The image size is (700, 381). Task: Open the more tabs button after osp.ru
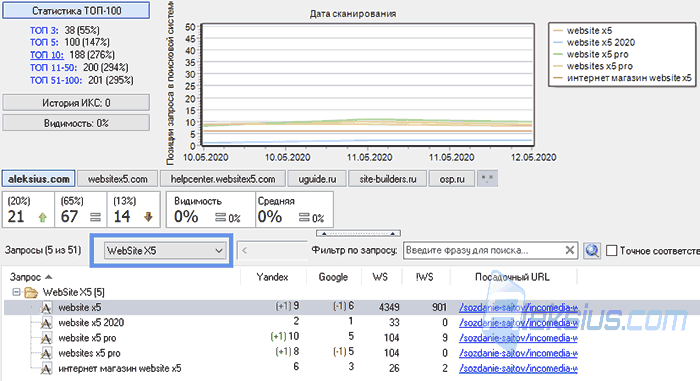(x=487, y=179)
